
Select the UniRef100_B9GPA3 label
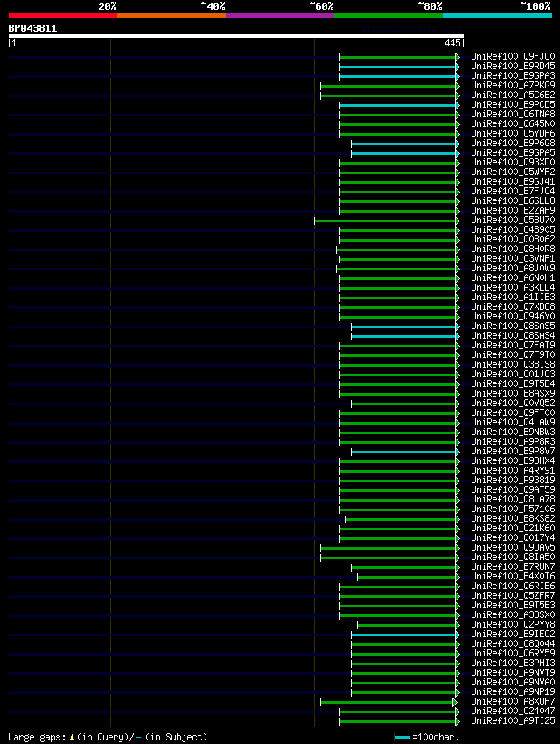click(513, 75)
